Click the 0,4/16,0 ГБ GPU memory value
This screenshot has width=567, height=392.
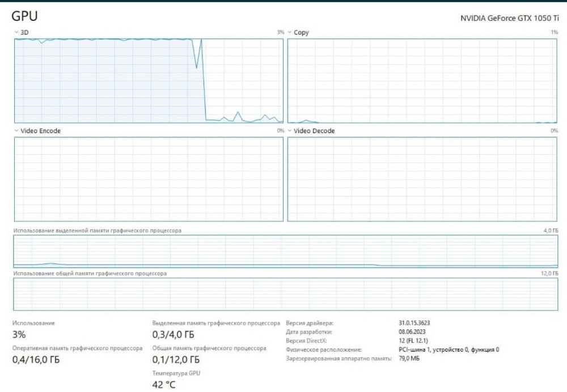point(36,360)
